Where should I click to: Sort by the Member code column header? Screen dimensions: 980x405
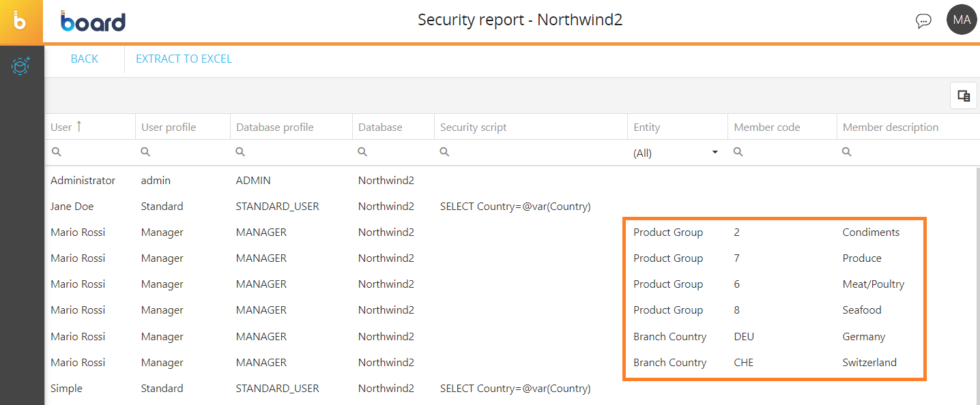[767, 127]
